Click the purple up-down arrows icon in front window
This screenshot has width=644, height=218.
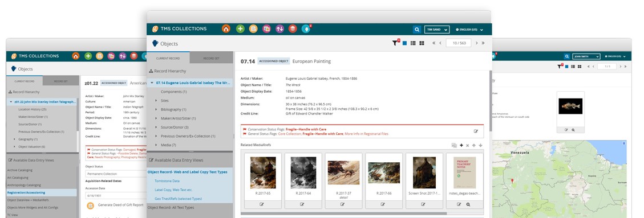280,28
